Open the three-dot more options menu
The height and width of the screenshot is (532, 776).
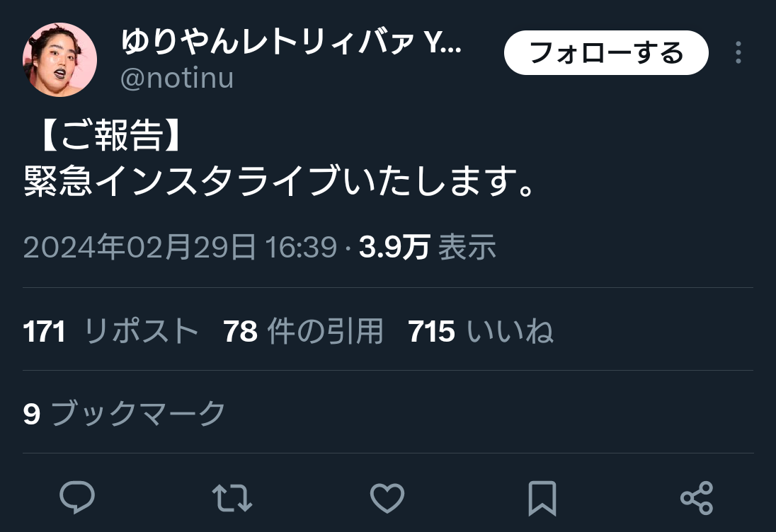[738, 52]
